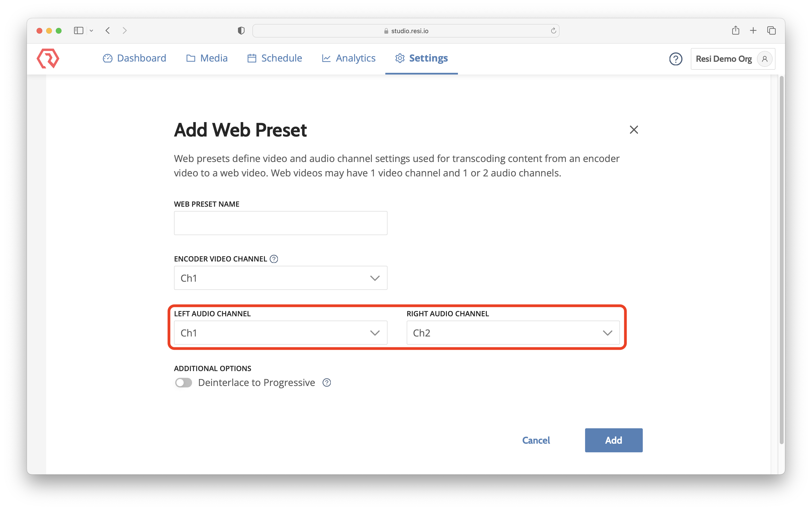Click the Cancel link
Screen dimensions: 812x510
(x=536, y=440)
